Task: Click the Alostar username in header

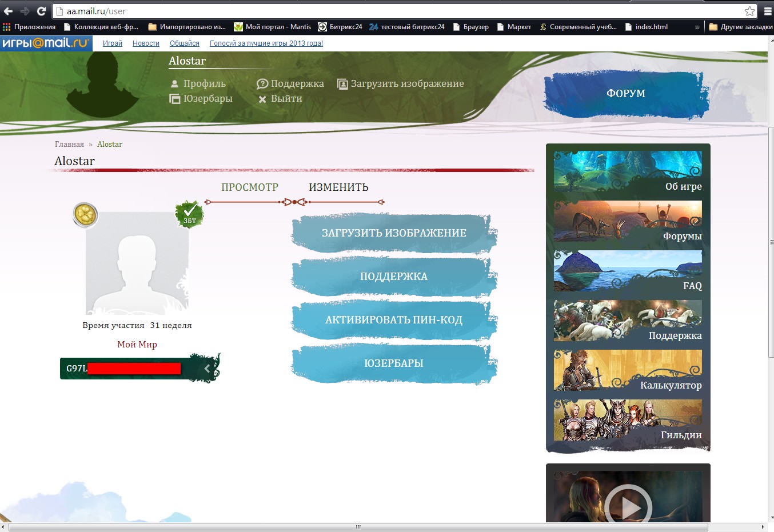Action: [187, 61]
